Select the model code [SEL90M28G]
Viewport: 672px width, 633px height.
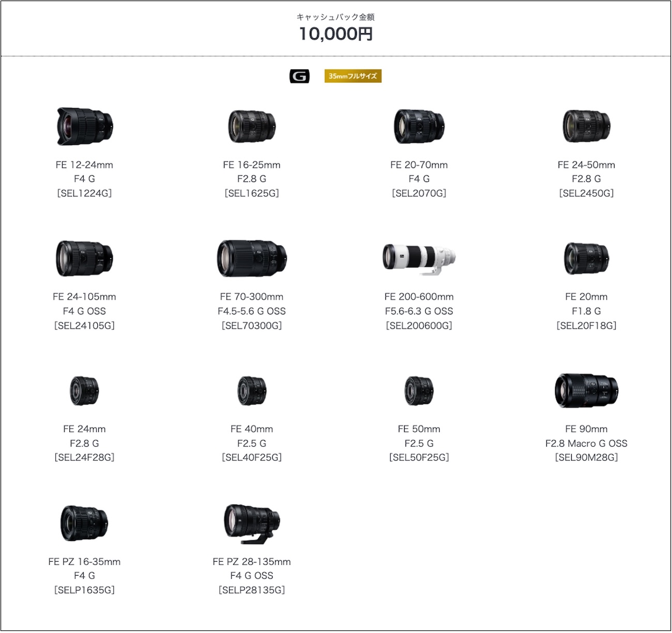(x=587, y=458)
